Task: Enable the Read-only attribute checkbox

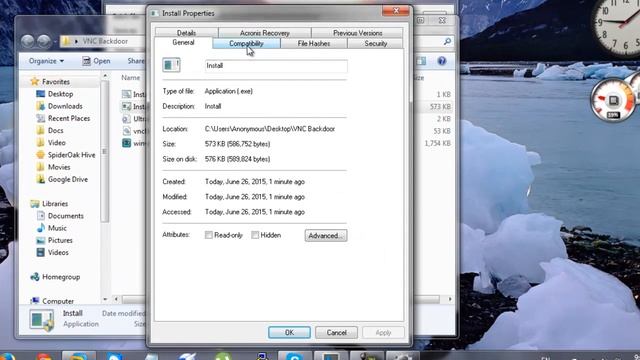Action: tap(209, 235)
